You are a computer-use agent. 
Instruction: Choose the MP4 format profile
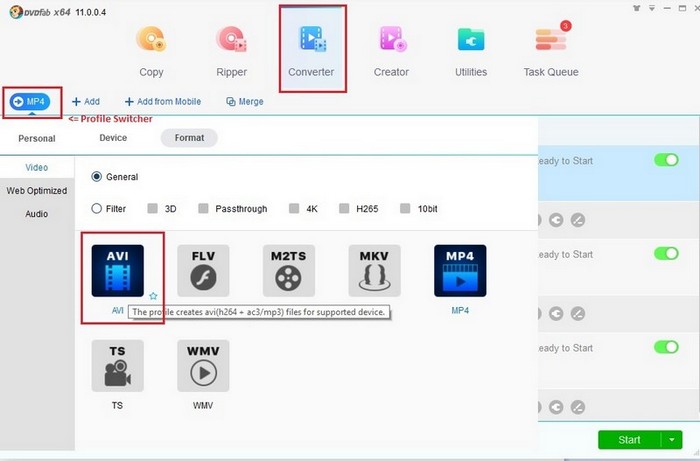[x=460, y=271]
